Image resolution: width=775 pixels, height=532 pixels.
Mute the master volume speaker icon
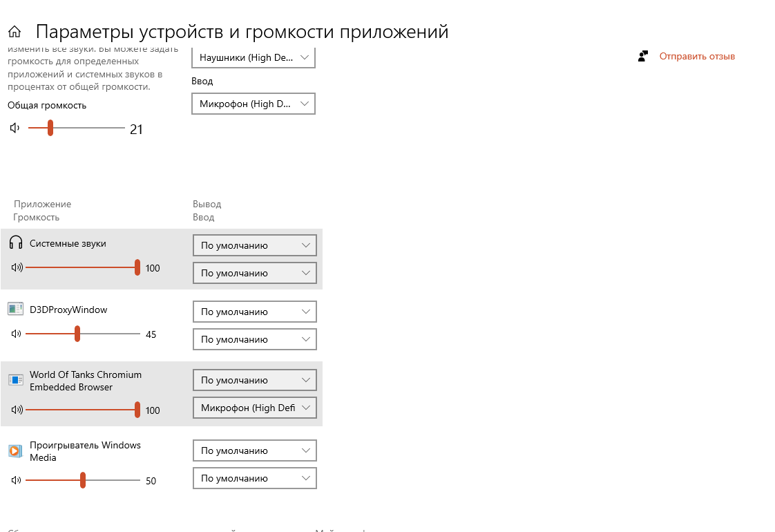pyautogui.click(x=15, y=128)
